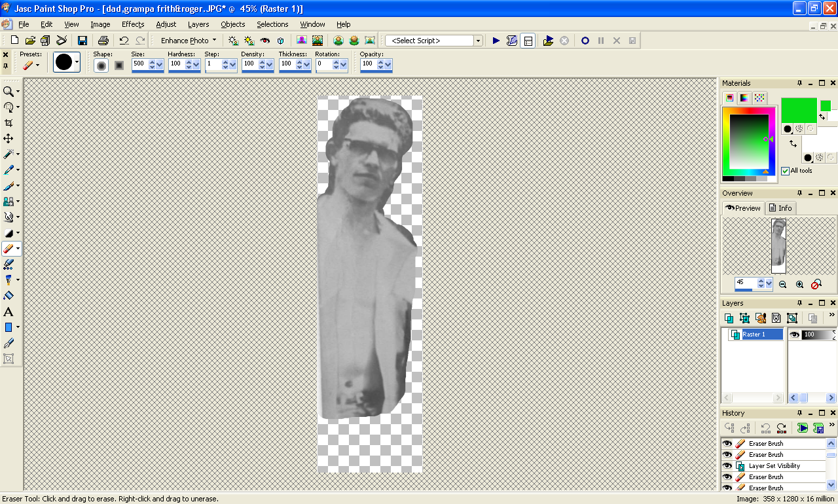Click the History panel scroll down arrow
The image size is (838, 504).
pyautogui.click(x=831, y=485)
